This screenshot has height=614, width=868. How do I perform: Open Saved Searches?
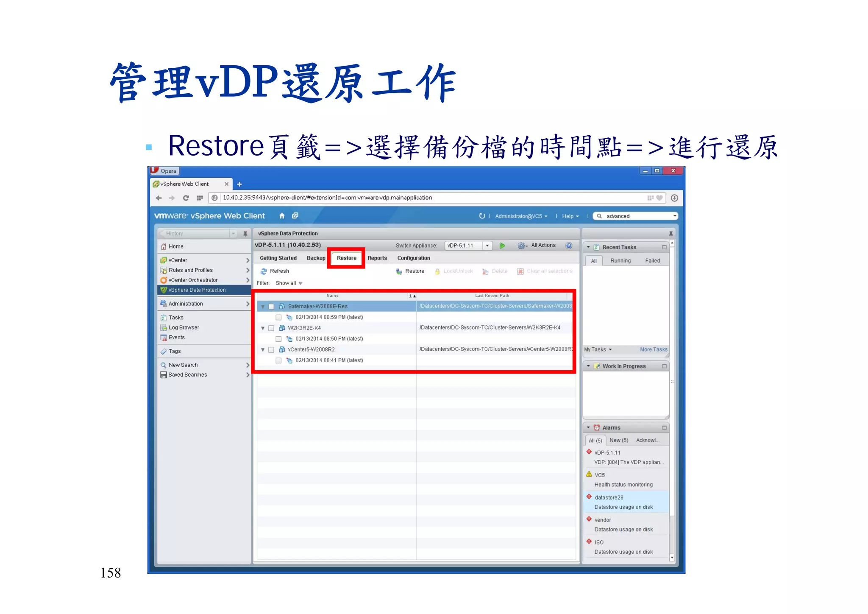tap(204, 375)
